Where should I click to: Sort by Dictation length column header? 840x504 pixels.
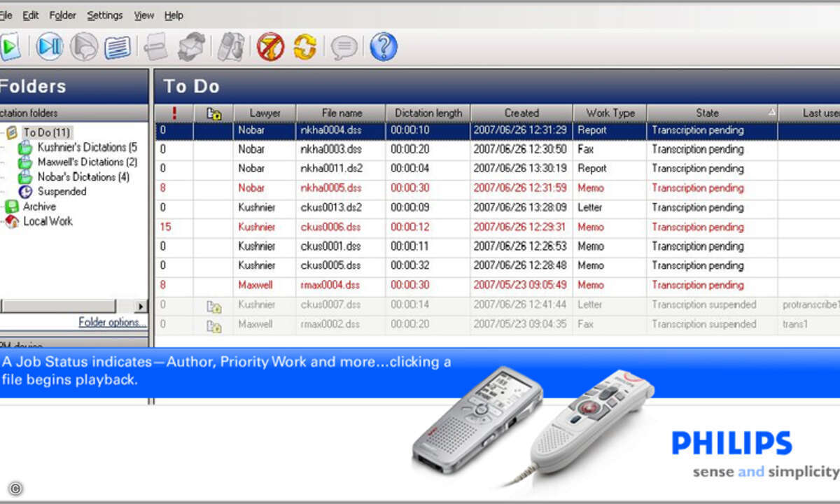[428, 113]
